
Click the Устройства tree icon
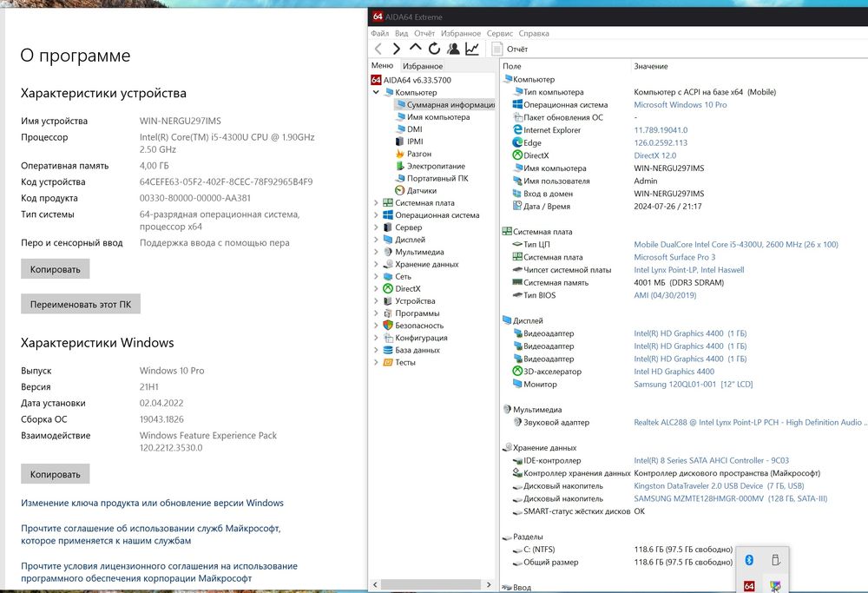pos(388,300)
